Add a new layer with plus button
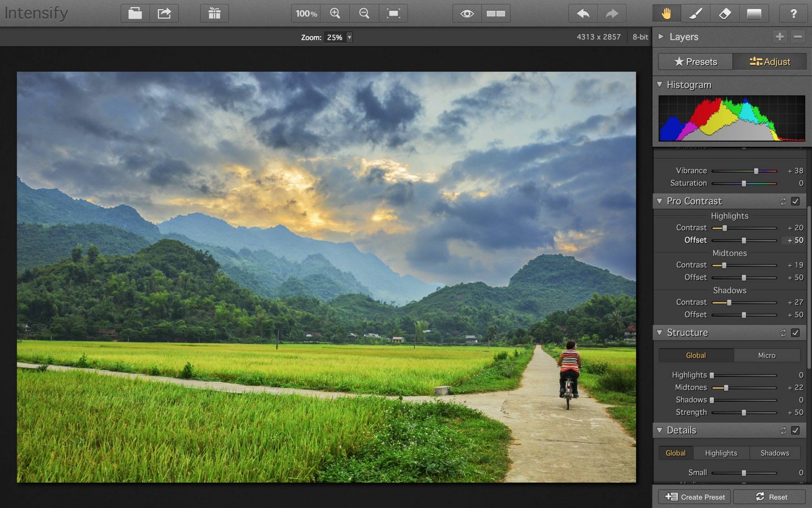This screenshot has height=508, width=812. pos(780,37)
